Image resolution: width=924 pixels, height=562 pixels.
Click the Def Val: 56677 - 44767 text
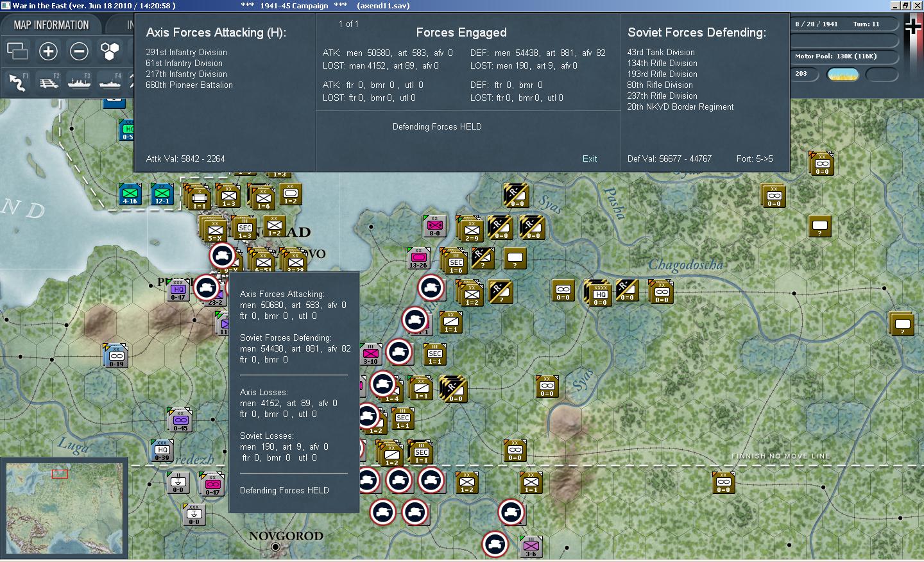point(669,158)
